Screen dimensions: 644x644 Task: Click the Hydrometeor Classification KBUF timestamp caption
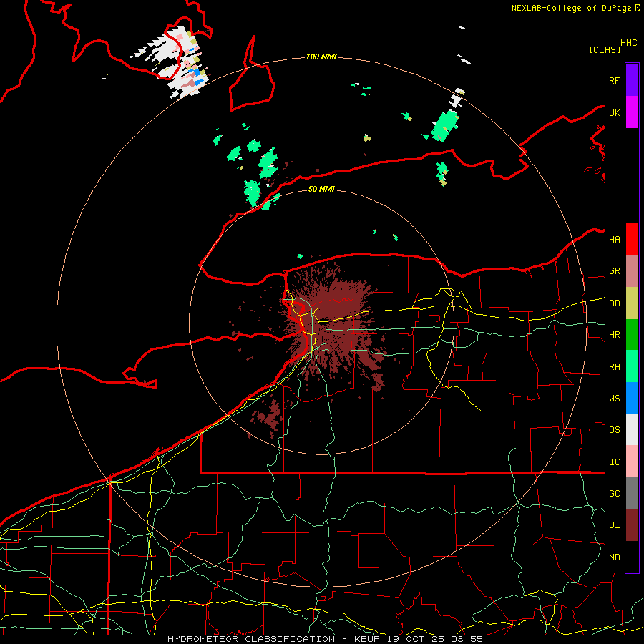(325, 639)
